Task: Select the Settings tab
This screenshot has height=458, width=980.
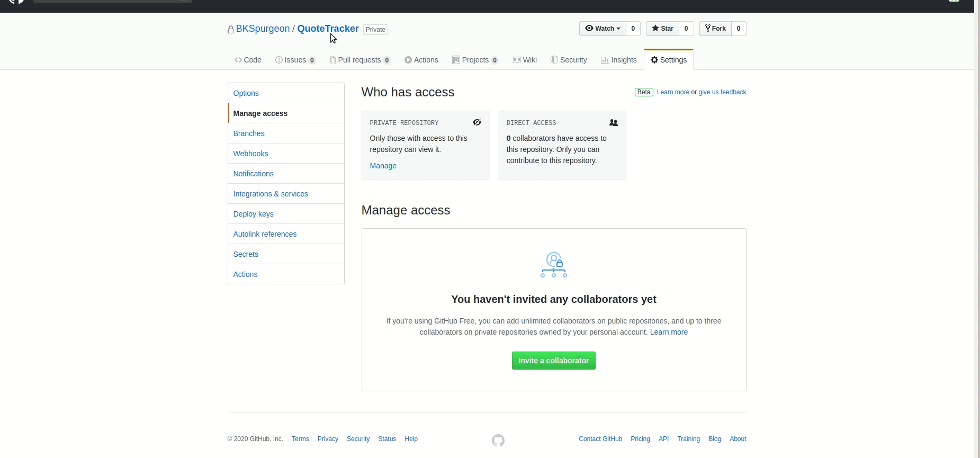Action: pyautogui.click(x=669, y=60)
